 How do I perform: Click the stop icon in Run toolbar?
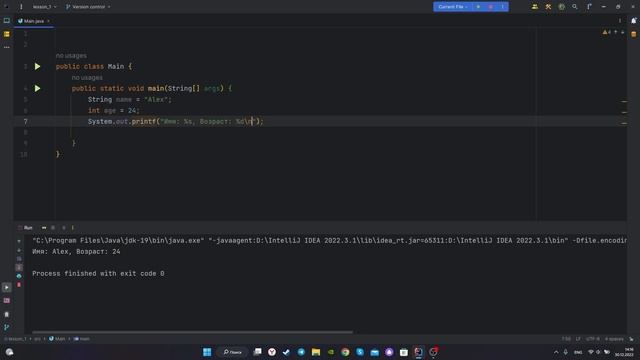(53, 228)
